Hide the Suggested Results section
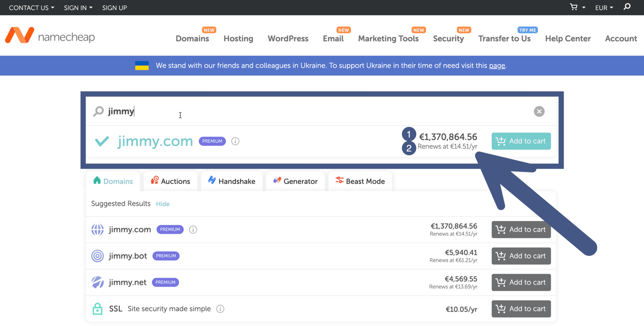The image size is (644, 326). pos(163,204)
